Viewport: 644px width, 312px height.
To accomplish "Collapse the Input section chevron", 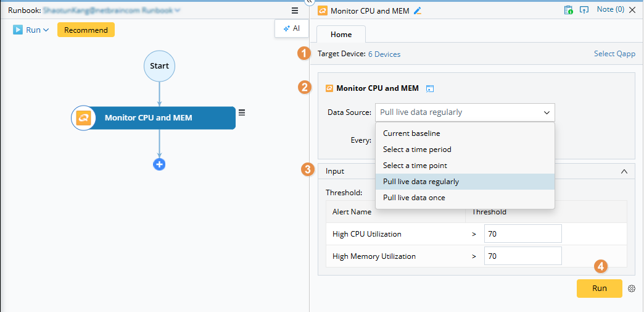I will pos(624,171).
